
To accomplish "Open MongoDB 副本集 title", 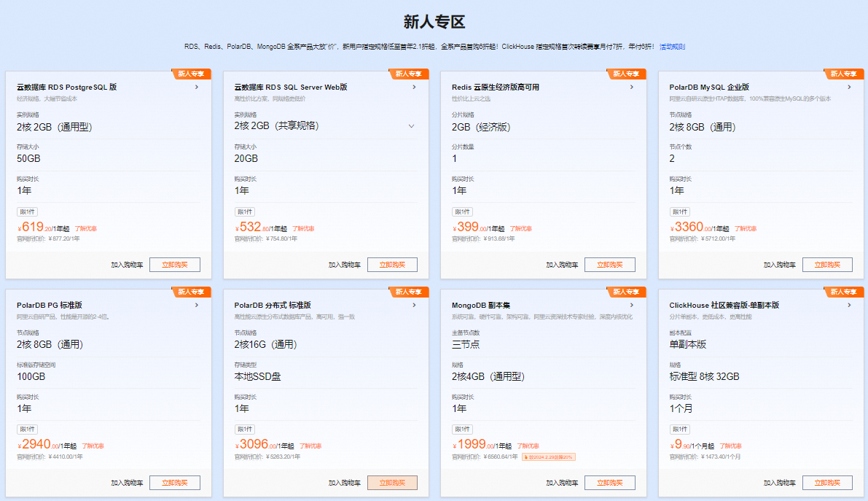I will (x=481, y=305).
